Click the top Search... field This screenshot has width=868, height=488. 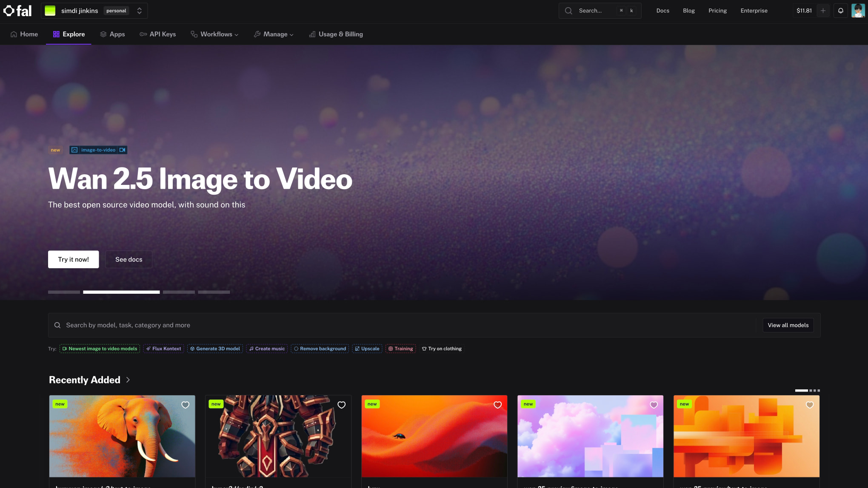point(600,11)
